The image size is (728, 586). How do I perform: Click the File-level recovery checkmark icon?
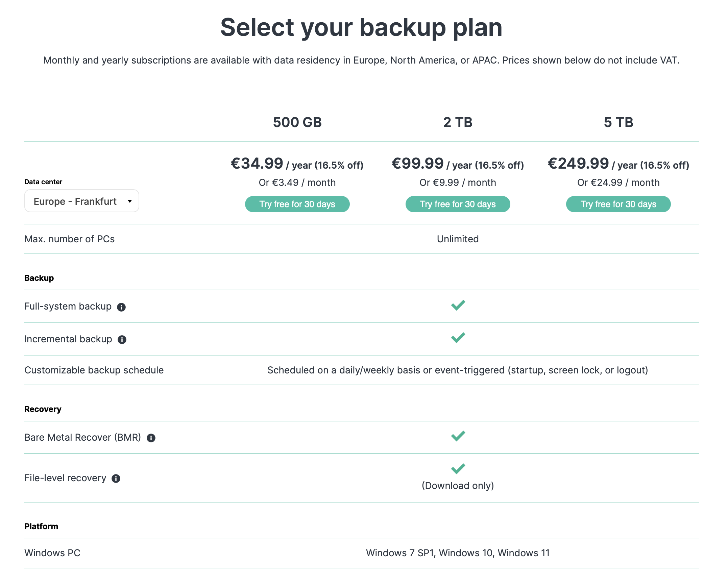tap(458, 469)
